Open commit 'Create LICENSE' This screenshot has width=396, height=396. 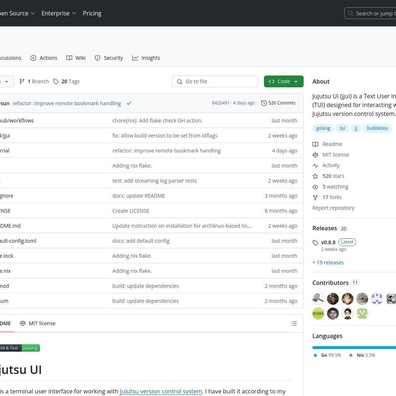pos(131,211)
